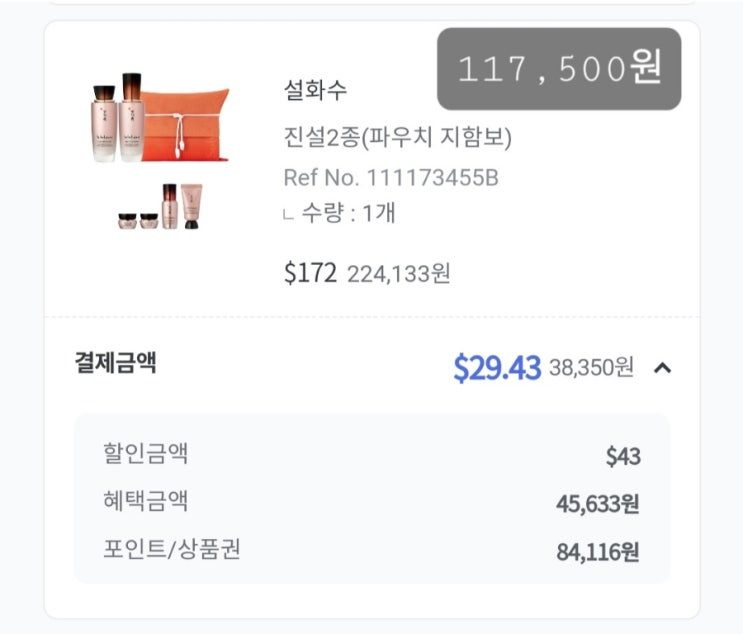The width and height of the screenshot is (743, 634).
Task: Click the 38,350원 payment amount
Action: tap(591, 368)
